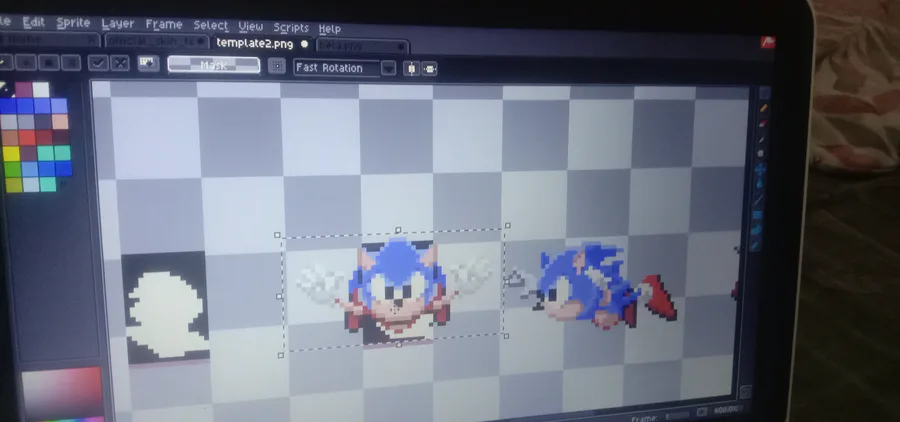This screenshot has height=422, width=900.
Task: Pick the magenta swatch in the palette
Action: tap(24, 89)
